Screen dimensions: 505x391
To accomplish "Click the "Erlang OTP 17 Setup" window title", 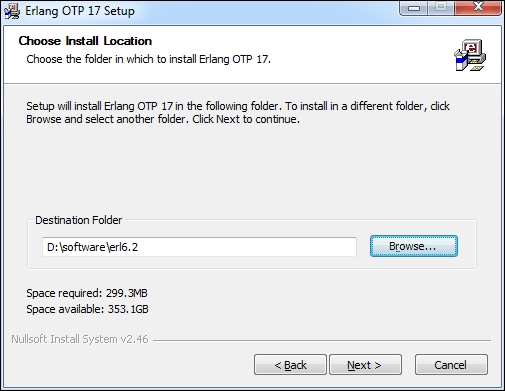I will [x=80, y=11].
